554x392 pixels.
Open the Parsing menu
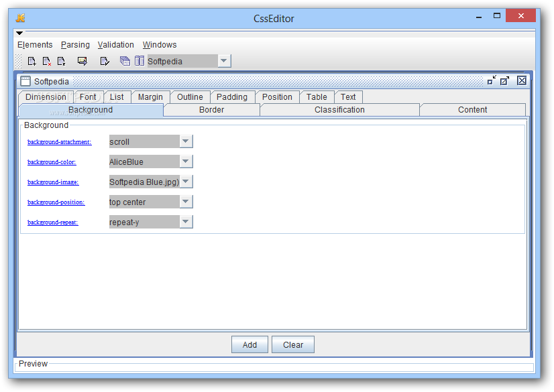coord(75,45)
